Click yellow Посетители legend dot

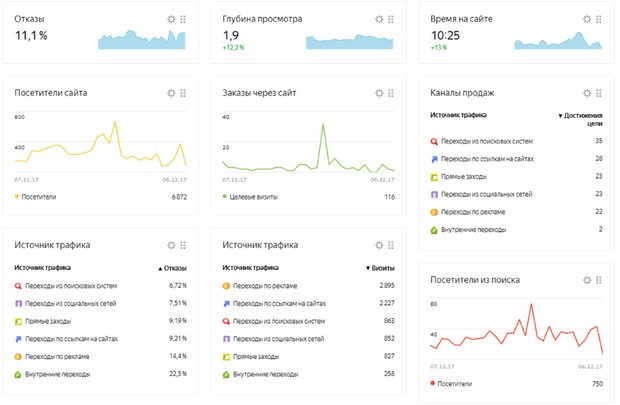coord(17,196)
